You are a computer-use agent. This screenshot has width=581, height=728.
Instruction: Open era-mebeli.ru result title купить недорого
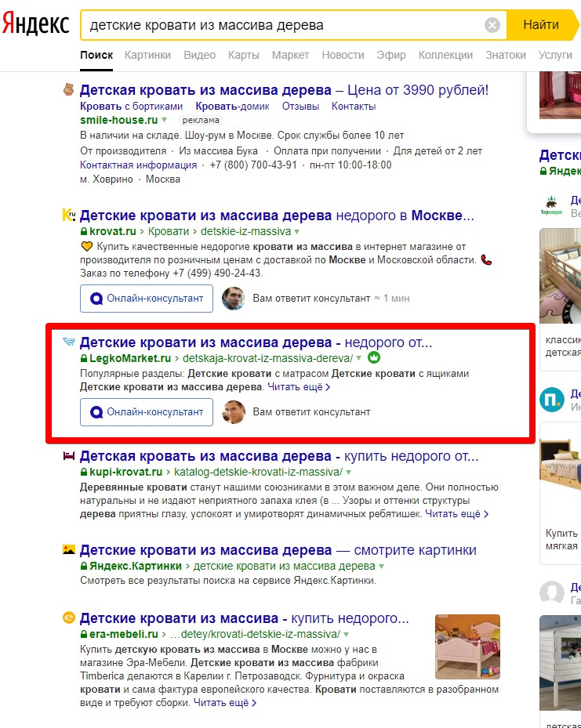(x=245, y=618)
